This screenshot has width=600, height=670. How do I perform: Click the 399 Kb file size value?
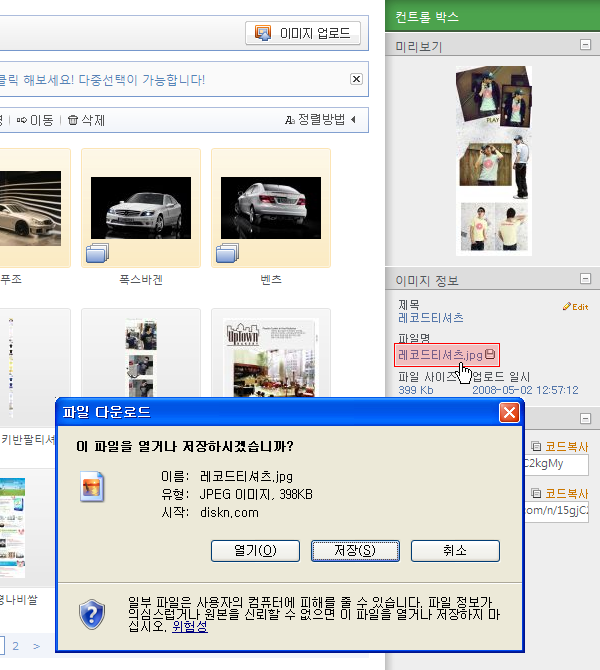coord(416,390)
